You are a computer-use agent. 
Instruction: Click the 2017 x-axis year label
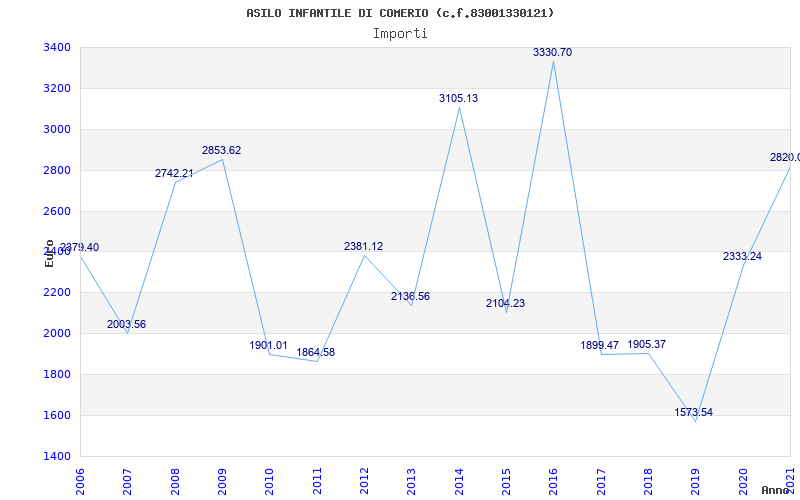click(x=601, y=481)
